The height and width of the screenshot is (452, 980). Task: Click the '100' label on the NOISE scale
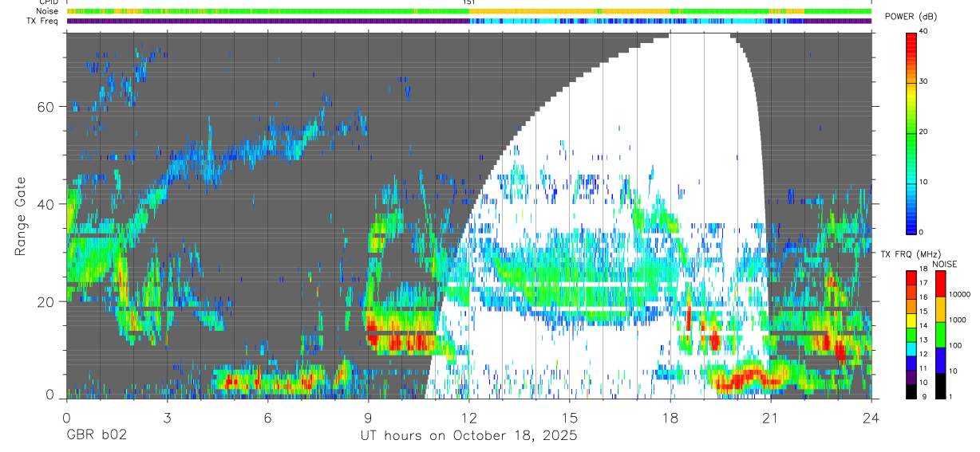pyautogui.click(x=955, y=346)
